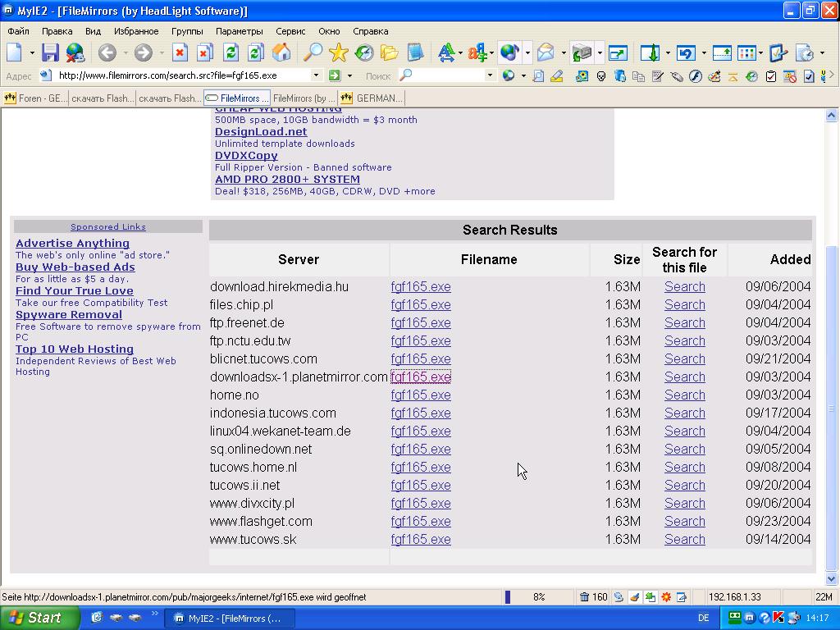Open fgf165.exe link for ftp.freenet.de

click(421, 322)
